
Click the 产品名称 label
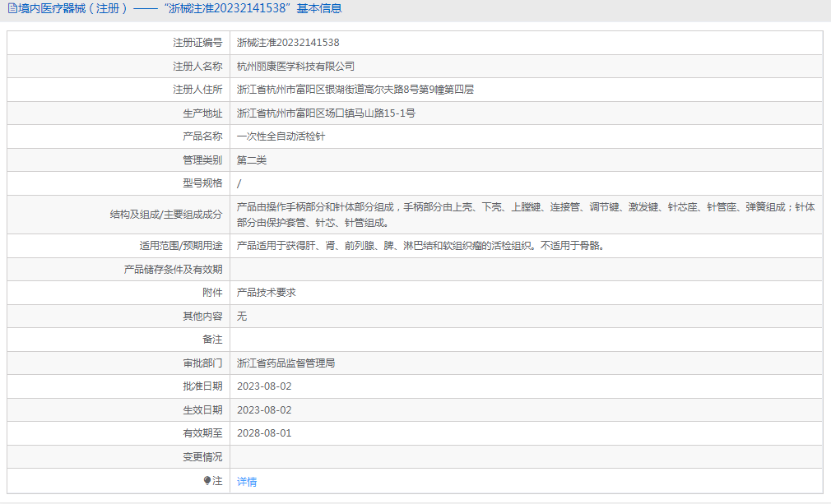click(202, 136)
